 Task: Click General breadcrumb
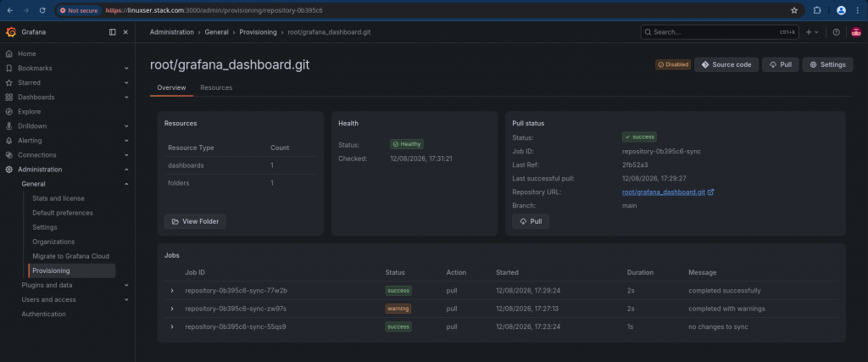(x=216, y=32)
